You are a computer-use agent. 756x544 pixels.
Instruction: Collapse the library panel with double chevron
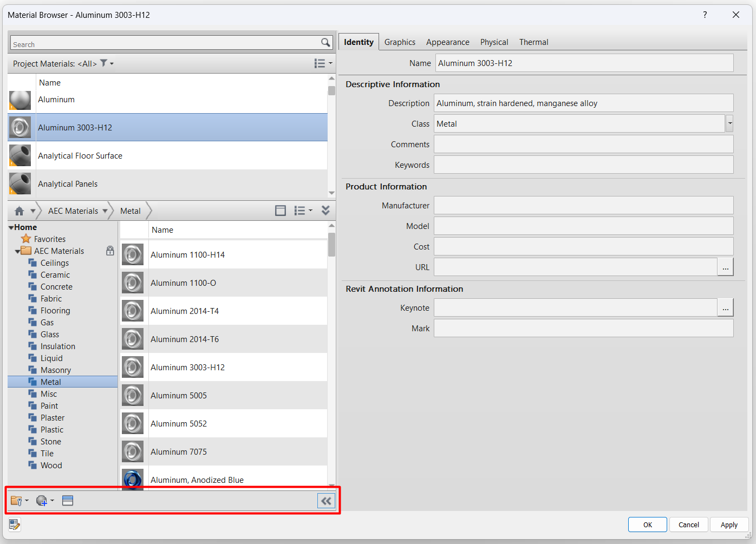tap(325, 211)
